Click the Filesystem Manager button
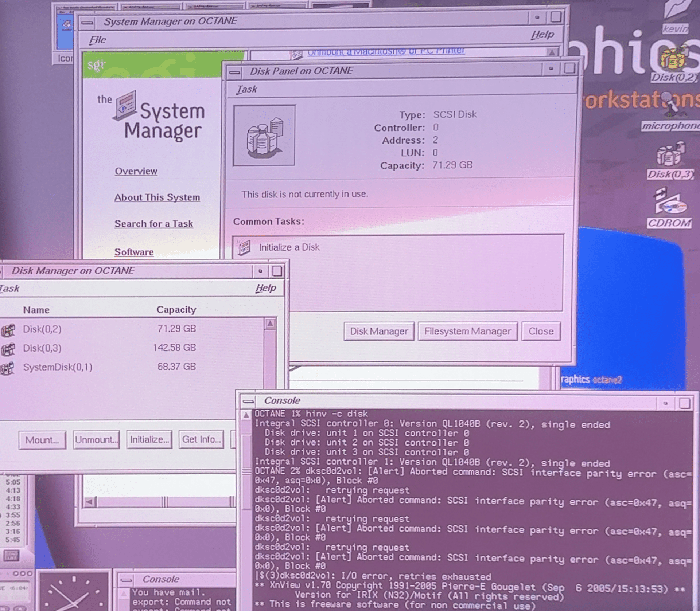The image size is (700, 611). (467, 331)
